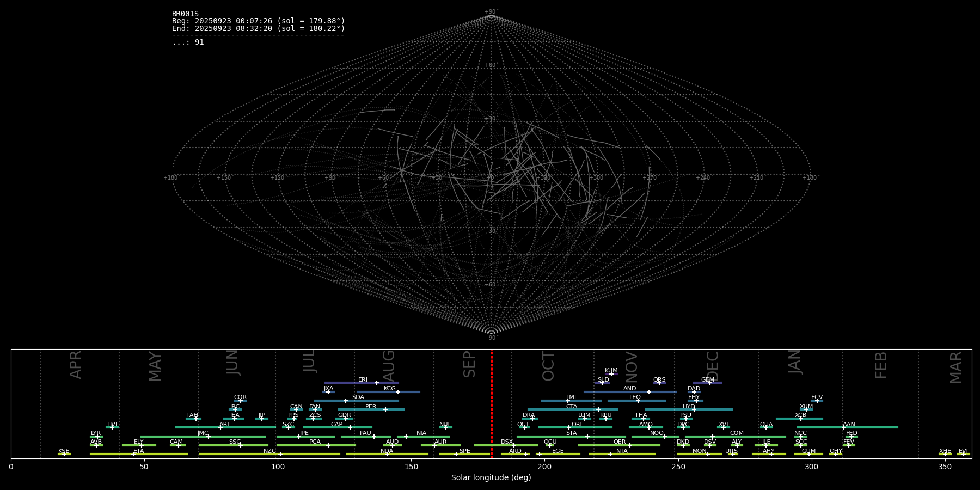
Task: Click the JAN month label
Action: [795, 362]
